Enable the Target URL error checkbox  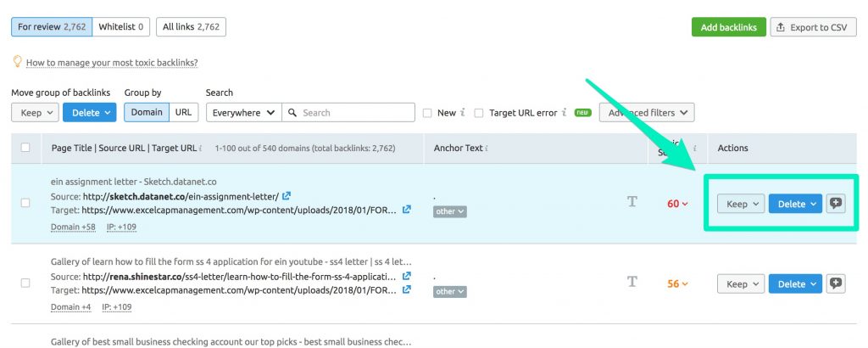pyautogui.click(x=479, y=113)
